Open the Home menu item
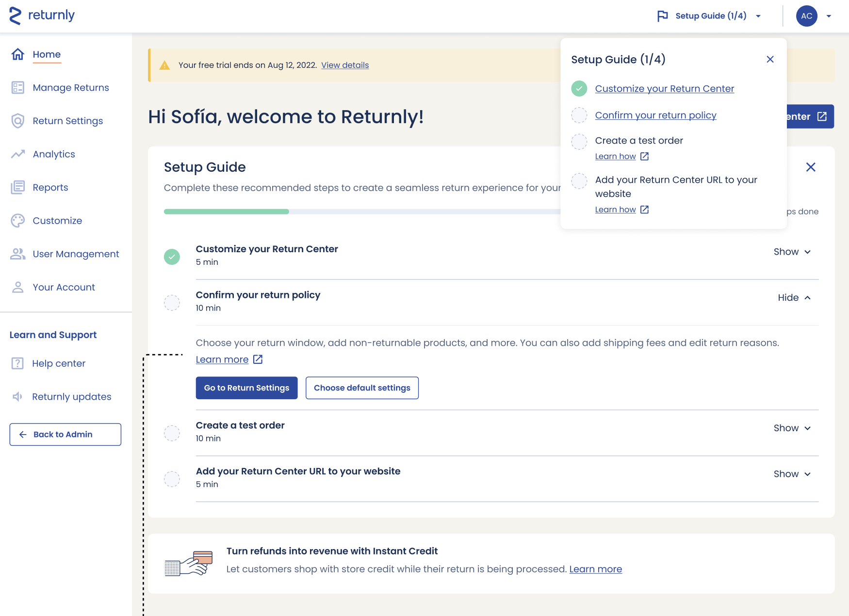849x616 pixels. click(47, 54)
